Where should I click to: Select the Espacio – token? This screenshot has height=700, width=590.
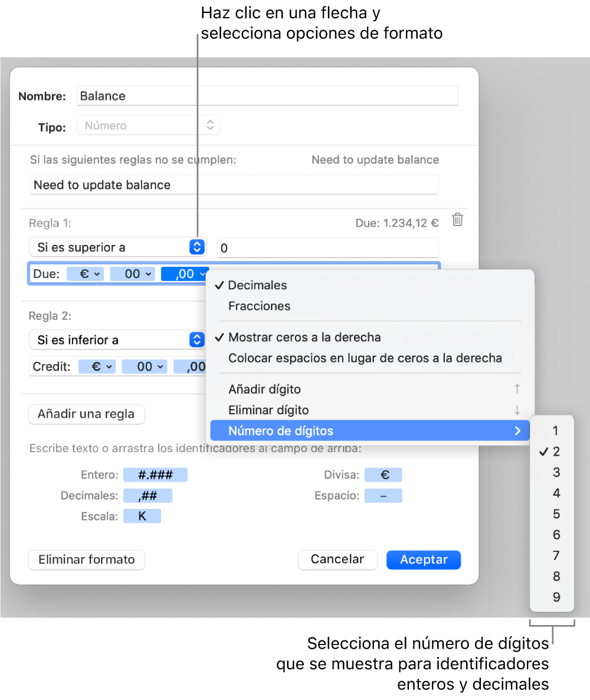[383, 496]
